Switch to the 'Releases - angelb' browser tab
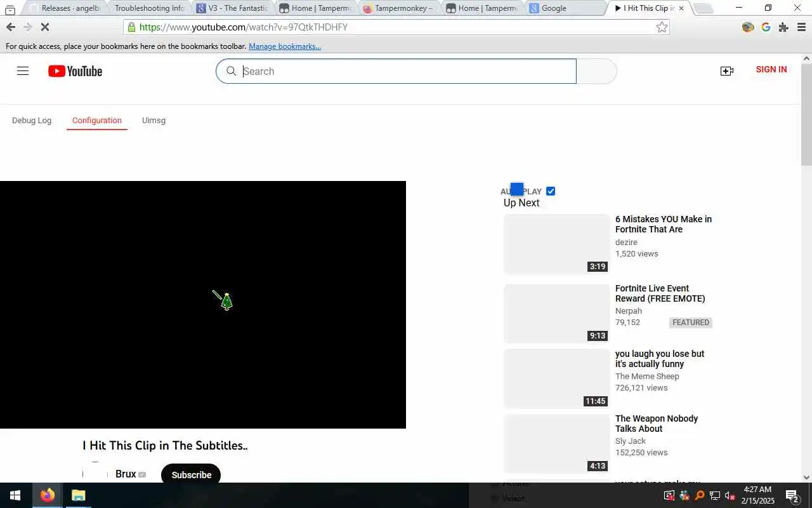This screenshot has height=508, width=812. pyautogui.click(x=65, y=8)
